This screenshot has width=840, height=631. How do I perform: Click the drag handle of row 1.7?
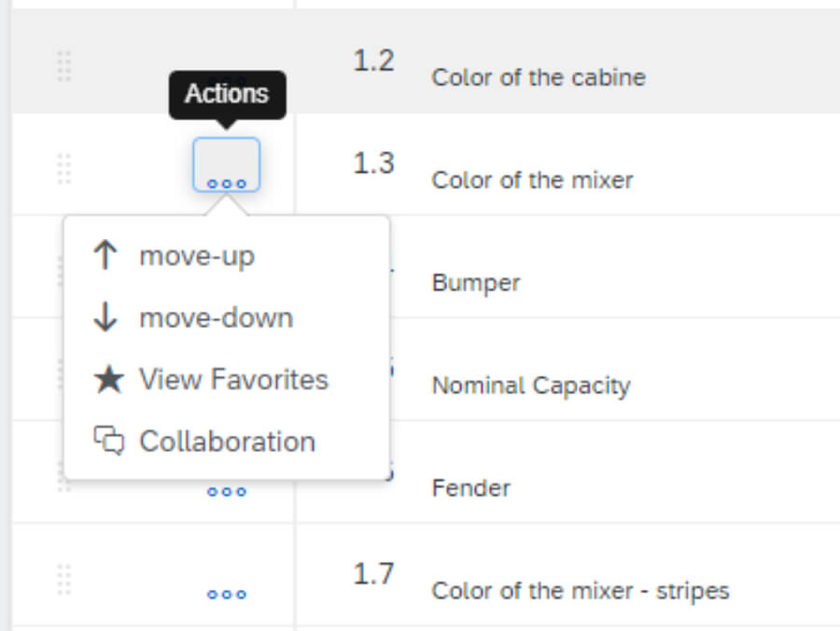[64, 580]
